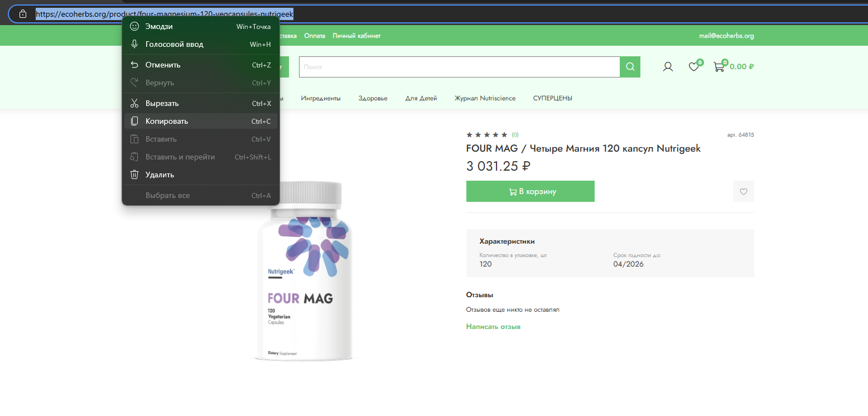Click the green magnifier search button
The width and height of the screenshot is (868, 416).
pyautogui.click(x=630, y=67)
